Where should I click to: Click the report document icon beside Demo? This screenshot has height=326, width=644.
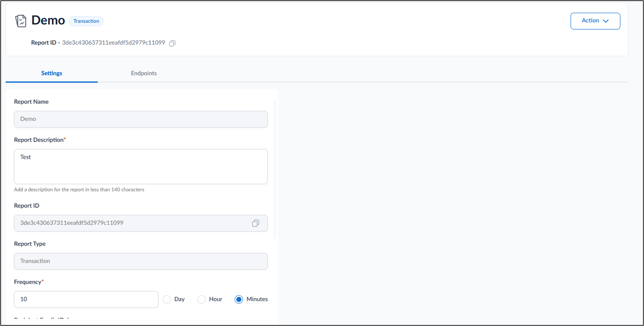21,21
